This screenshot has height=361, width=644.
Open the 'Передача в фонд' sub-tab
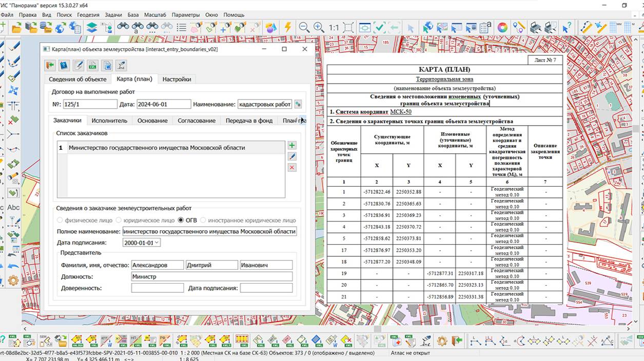[x=249, y=121]
